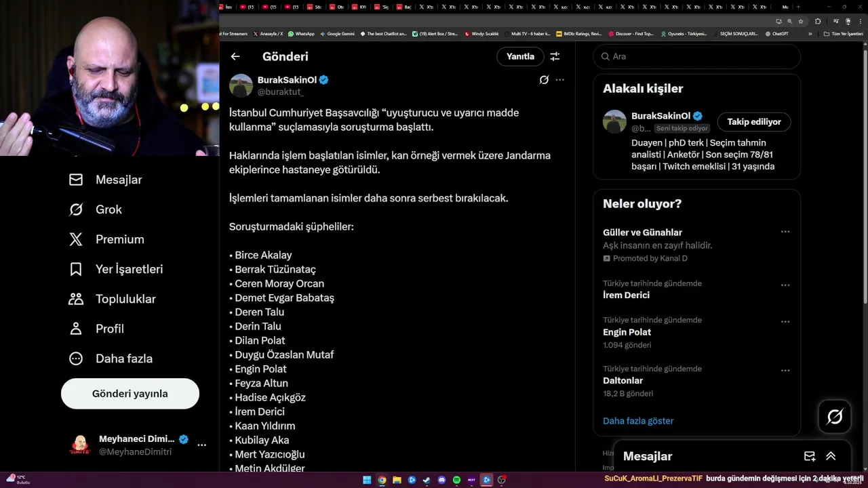The width and height of the screenshot is (868, 488).
Task: Open options for Engin Polat trend
Action: [785, 321]
